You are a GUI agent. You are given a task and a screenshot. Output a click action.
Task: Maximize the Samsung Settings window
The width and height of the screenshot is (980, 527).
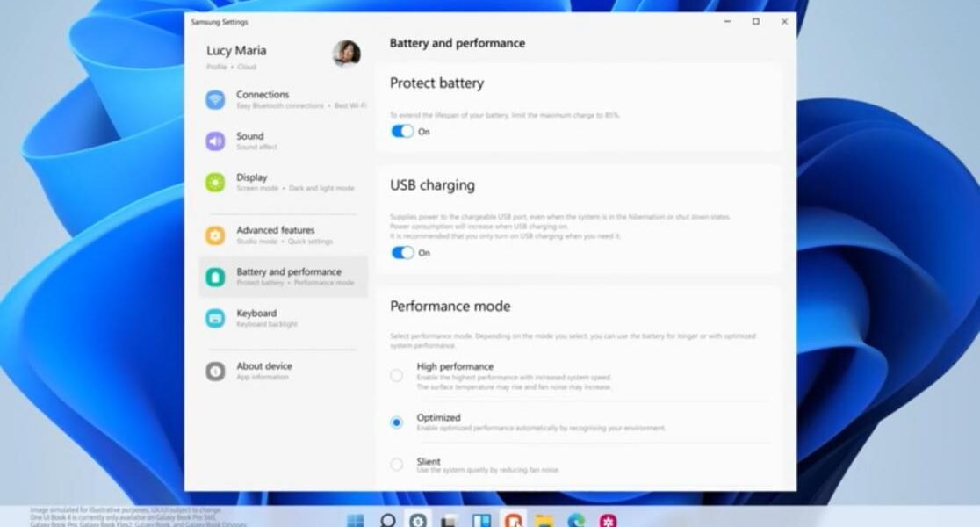click(x=755, y=21)
